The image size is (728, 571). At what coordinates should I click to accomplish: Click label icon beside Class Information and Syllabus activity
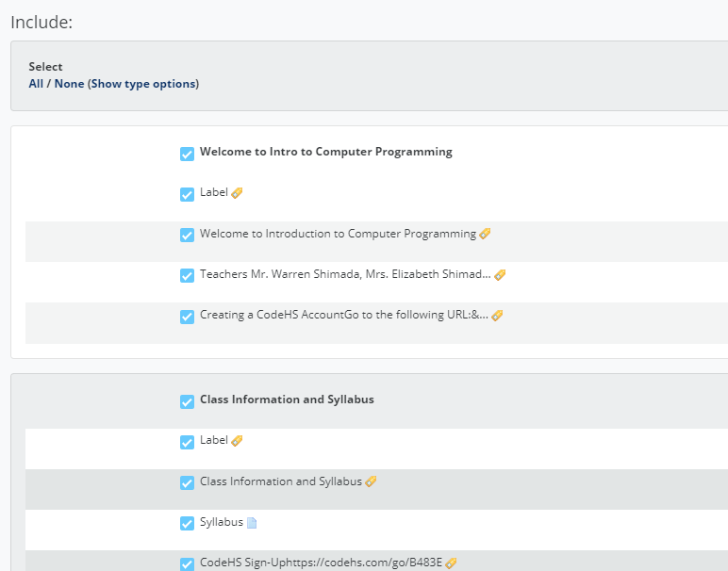[371, 481]
